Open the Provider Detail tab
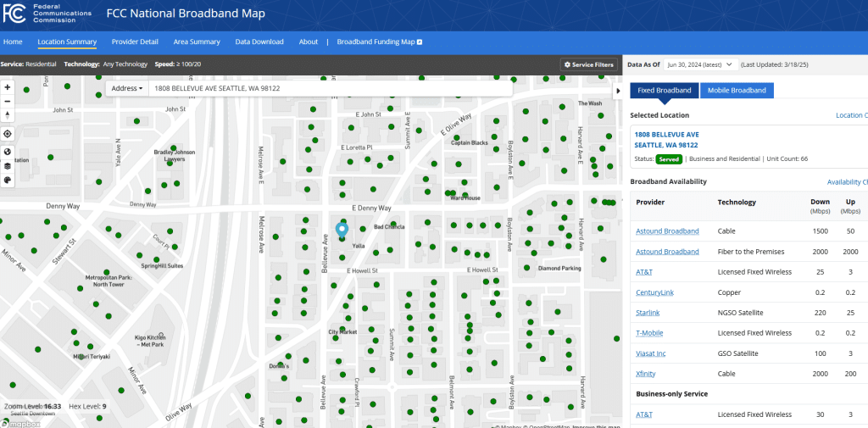868x428 pixels. tap(135, 42)
